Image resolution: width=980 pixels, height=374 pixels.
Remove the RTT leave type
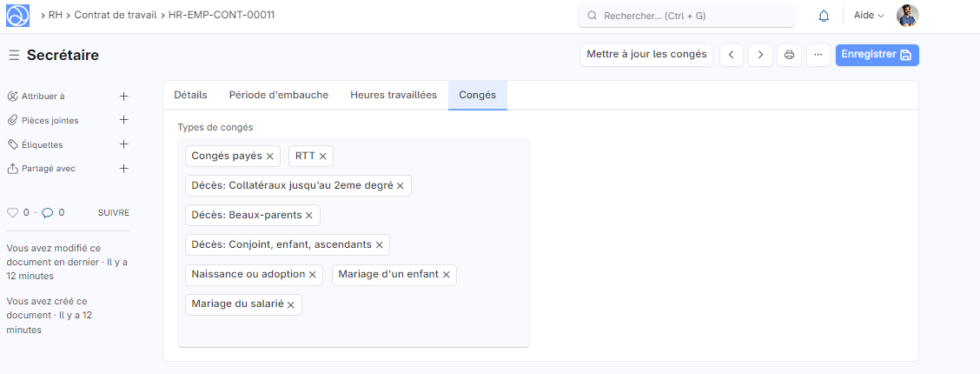coord(323,157)
